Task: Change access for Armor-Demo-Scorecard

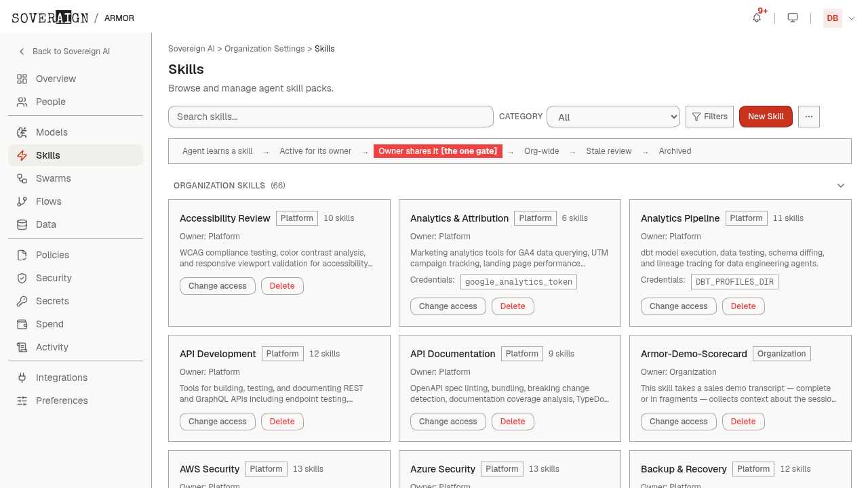Action: click(679, 422)
